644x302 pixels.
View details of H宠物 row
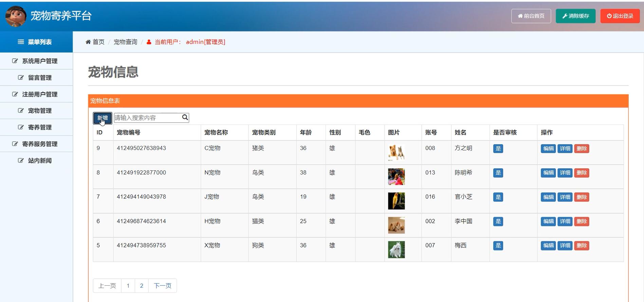(565, 221)
